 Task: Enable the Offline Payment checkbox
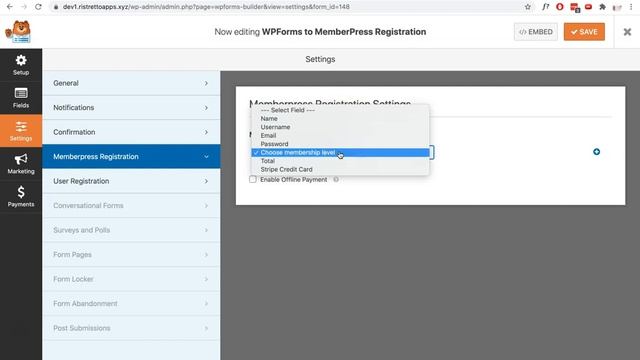(253, 179)
